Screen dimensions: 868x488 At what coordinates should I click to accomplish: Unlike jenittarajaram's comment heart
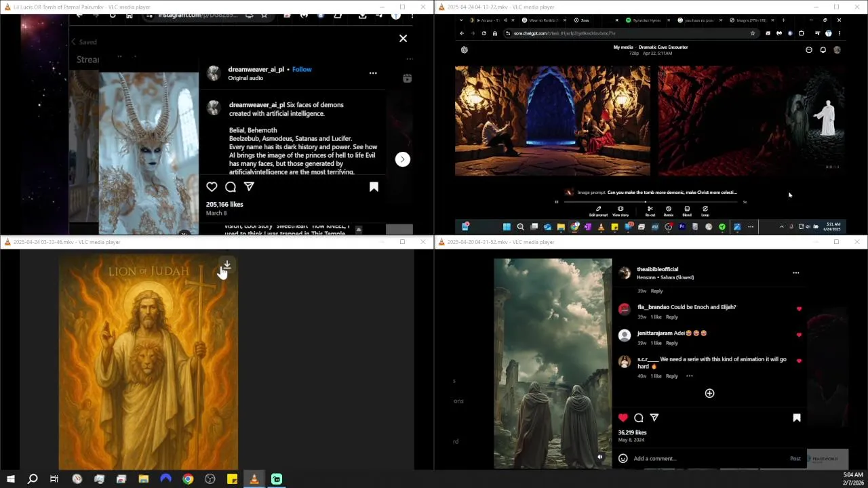[x=799, y=335]
